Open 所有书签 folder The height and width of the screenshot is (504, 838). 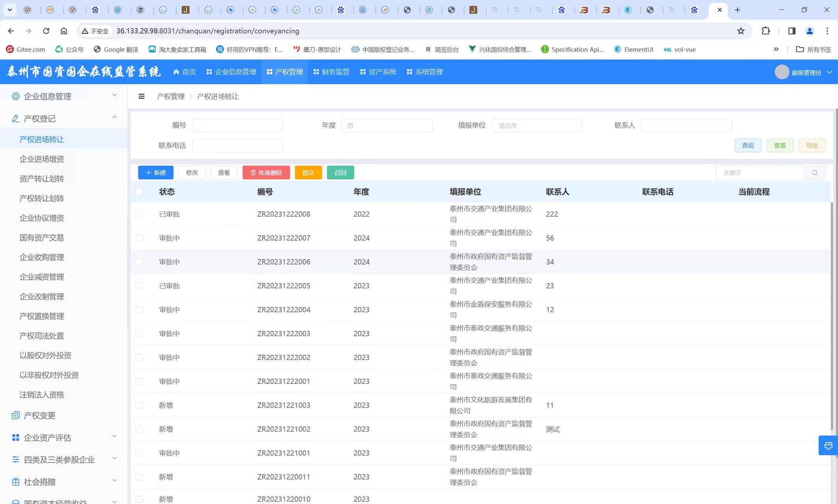point(813,49)
